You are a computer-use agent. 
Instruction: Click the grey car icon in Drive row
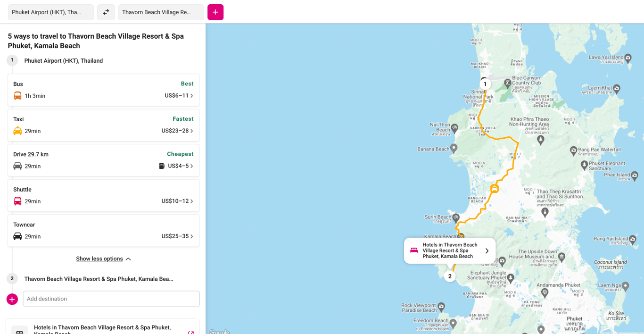coord(17,166)
